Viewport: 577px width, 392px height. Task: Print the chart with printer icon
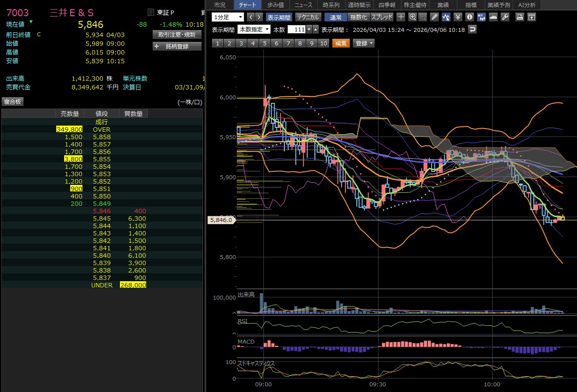519,17
